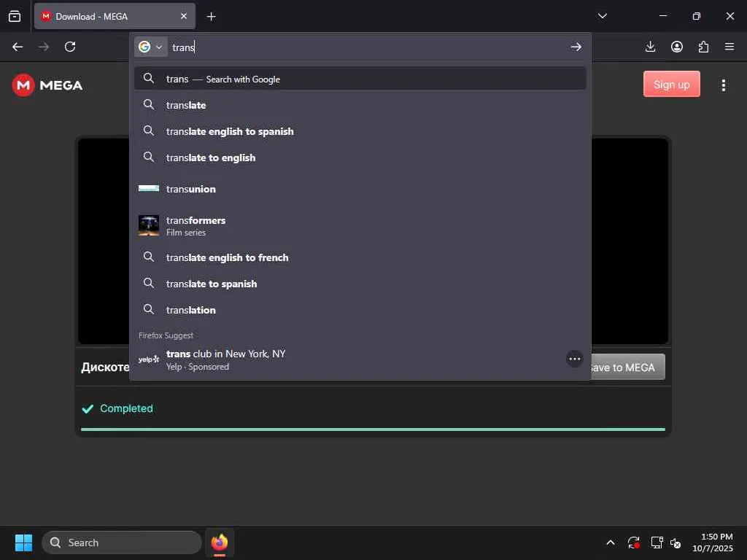This screenshot has width=747, height=560.
Task: Go forward one page
Action: pos(44,47)
